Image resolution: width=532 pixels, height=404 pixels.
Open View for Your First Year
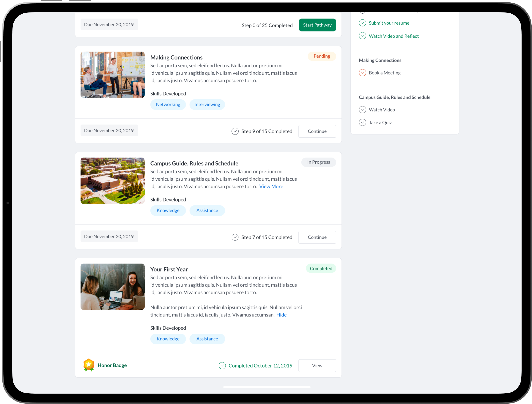coord(317,365)
